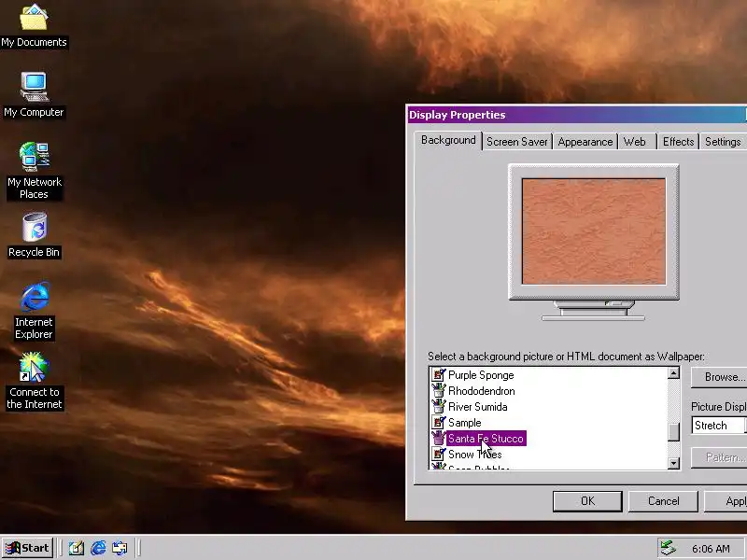The image size is (747, 560).
Task: Click the Browse button
Action: point(719,377)
